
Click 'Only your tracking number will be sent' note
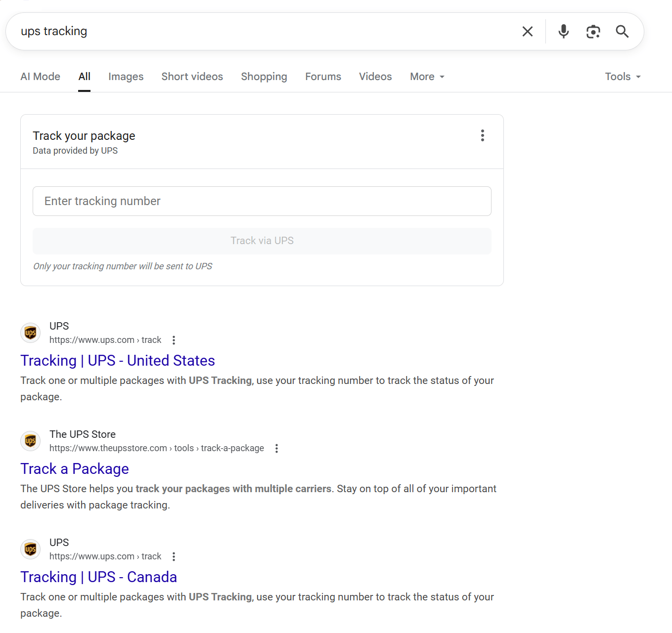click(x=123, y=266)
